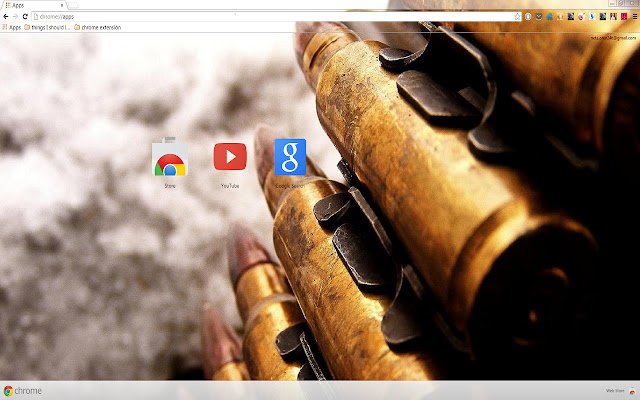This screenshot has width=640, height=400.
Task: Click the chrome logo in footer
Action: [x=22, y=391]
